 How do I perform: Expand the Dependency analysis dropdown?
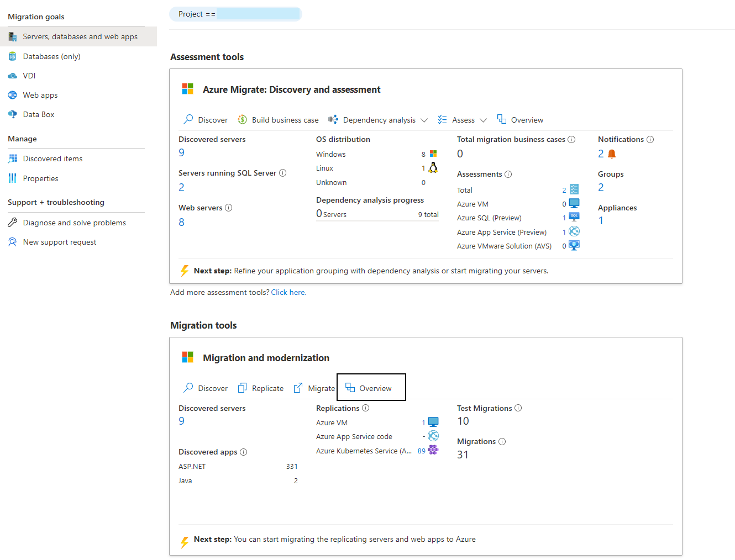[378, 120]
